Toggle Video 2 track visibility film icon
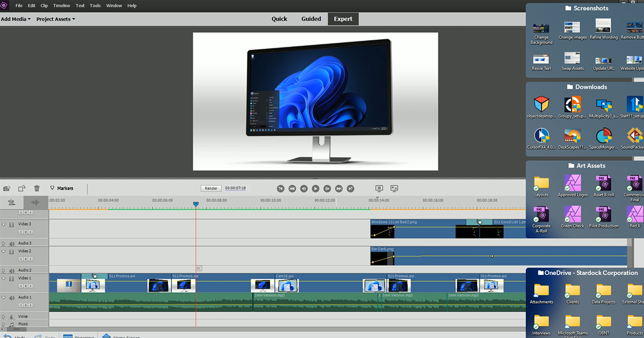The width and height of the screenshot is (644, 338). click(11, 251)
